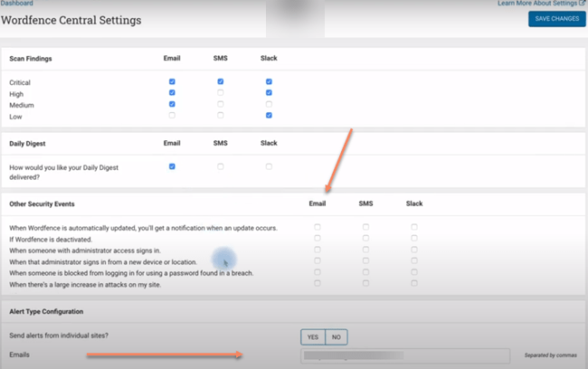
Task: Enable High scan findings SMS checkbox
Action: (x=221, y=92)
